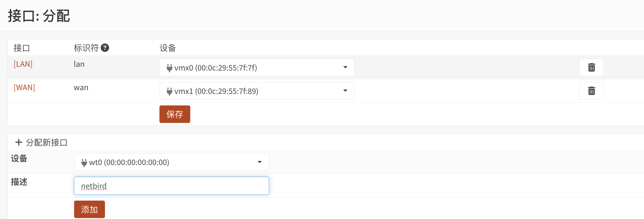Click the caret arrow of vmx1 dropdown
Image resolution: width=644 pixels, height=219 pixels.
pos(345,91)
